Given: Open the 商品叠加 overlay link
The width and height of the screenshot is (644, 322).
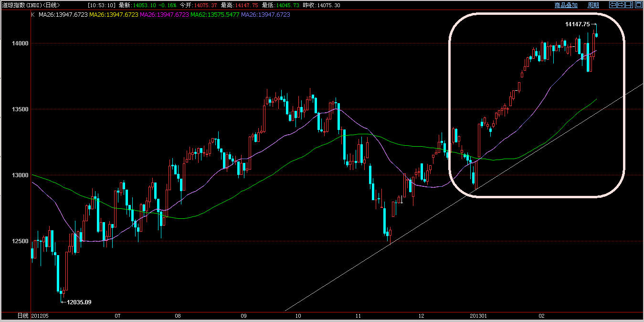Looking at the screenshot, I should click(566, 5).
